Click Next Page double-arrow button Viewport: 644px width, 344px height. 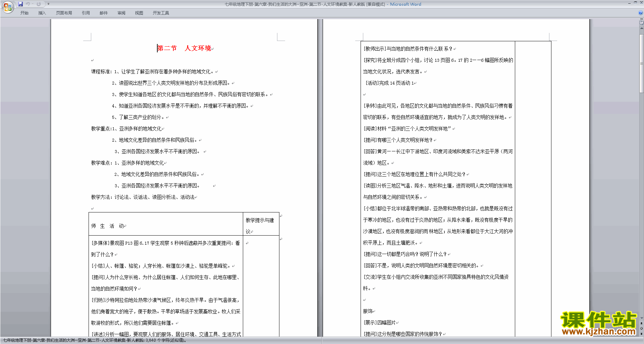(x=641, y=334)
